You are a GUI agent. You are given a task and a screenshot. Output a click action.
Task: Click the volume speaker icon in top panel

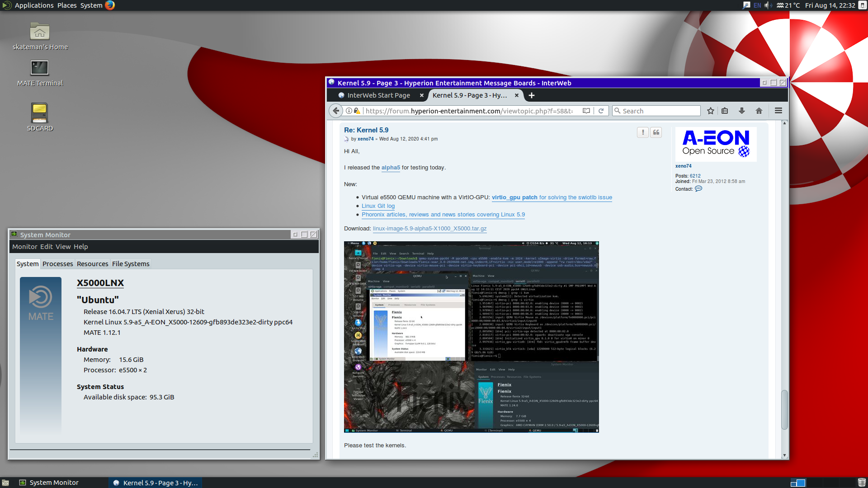768,5
